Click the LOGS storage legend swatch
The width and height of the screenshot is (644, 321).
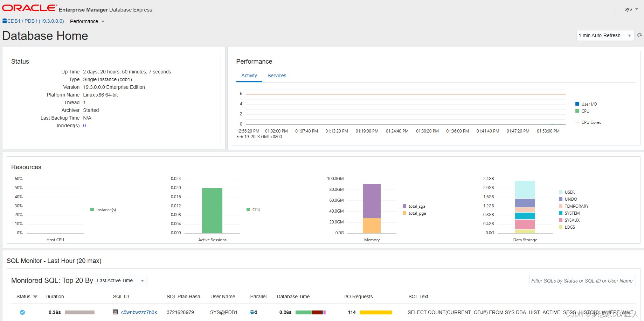click(561, 227)
